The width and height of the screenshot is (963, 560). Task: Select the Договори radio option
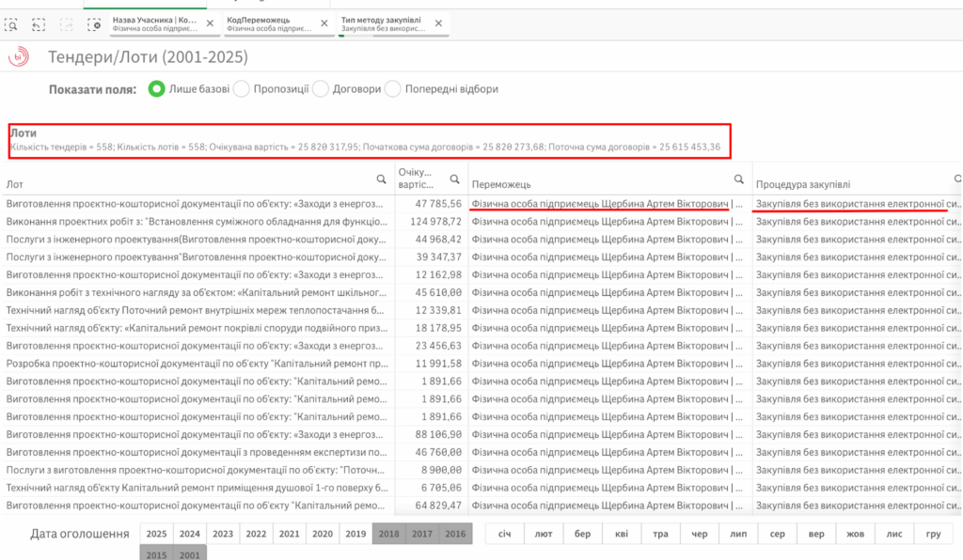(x=320, y=89)
